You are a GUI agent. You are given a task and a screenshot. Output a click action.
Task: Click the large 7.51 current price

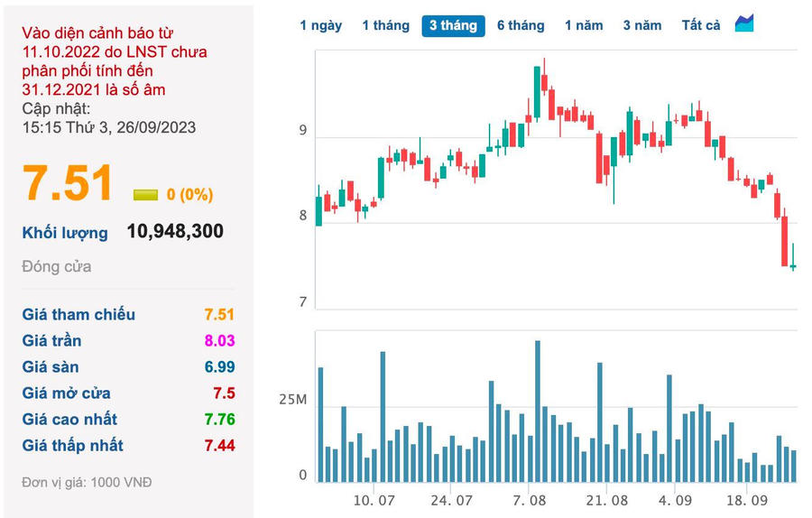pyautogui.click(x=69, y=183)
